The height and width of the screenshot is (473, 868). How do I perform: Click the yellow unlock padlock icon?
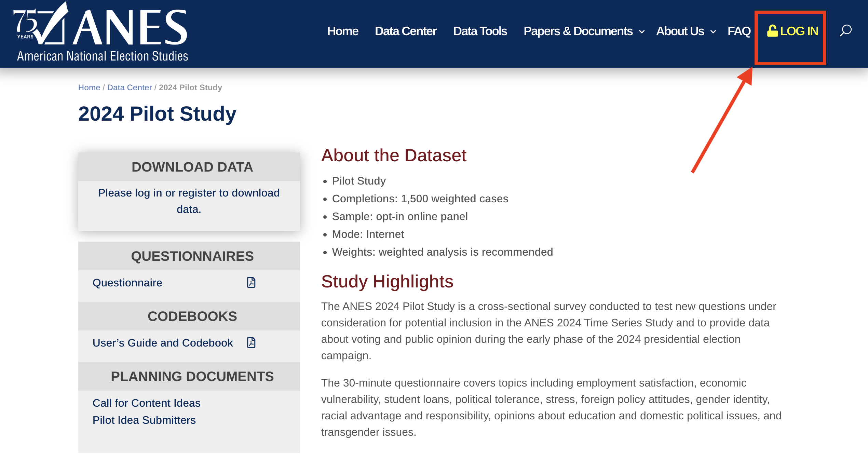tap(772, 31)
